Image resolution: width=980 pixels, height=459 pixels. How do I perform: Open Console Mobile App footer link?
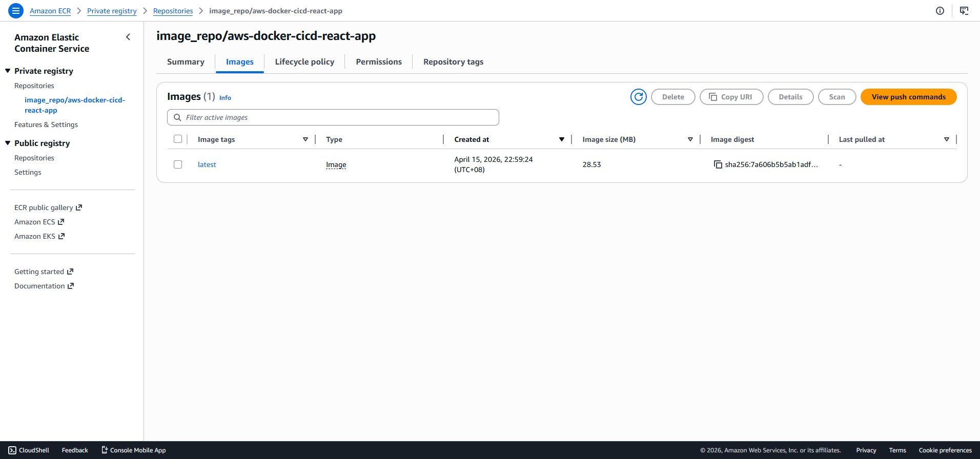(133, 450)
